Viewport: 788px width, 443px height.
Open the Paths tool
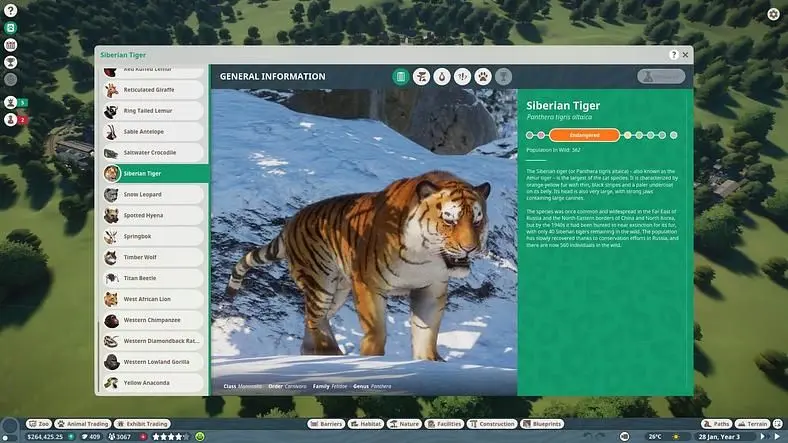tap(716, 424)
